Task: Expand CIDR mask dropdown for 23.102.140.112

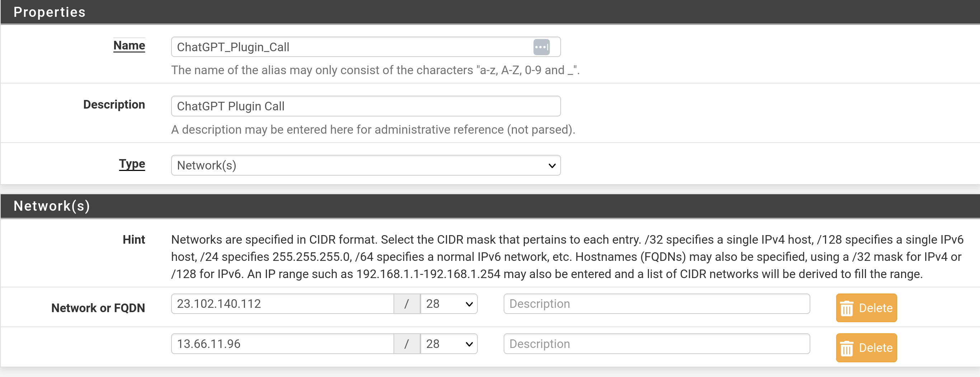Action: (x=449, y=304)
